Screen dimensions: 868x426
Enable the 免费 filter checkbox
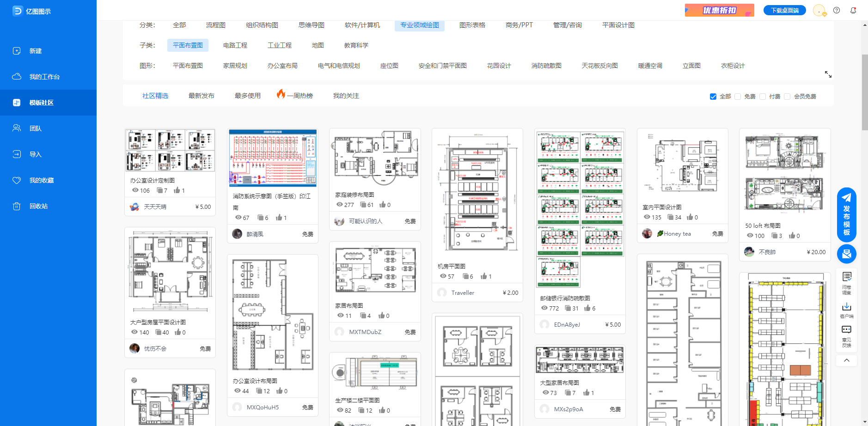(x=738, y=97)
